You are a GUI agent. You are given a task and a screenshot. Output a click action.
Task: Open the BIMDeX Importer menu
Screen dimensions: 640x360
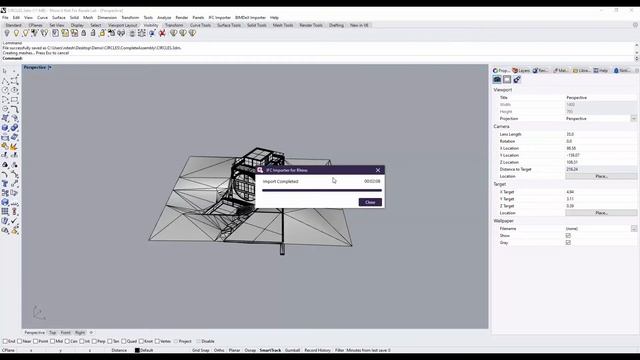(250, 18)
